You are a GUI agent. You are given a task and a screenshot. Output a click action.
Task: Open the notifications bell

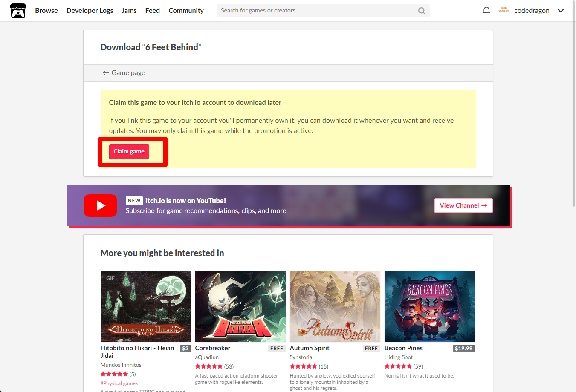(486, 11)
